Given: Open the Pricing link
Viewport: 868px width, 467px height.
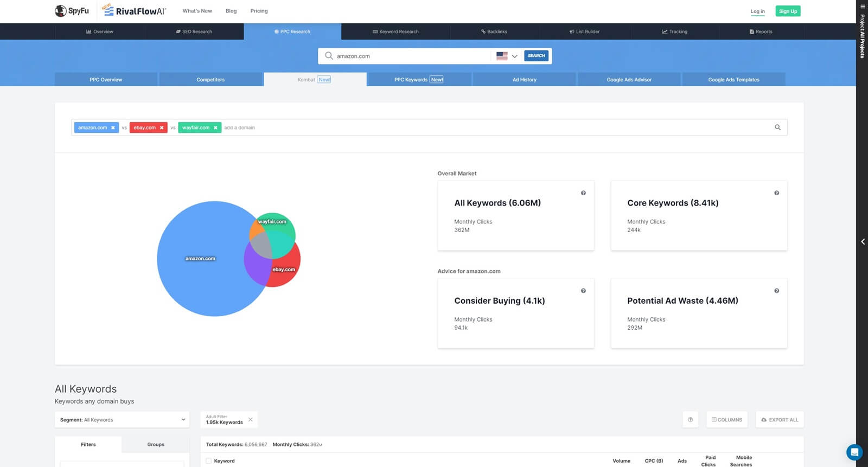Looking at the screenshot, I should pyautogui.click(x=259, y=11).
